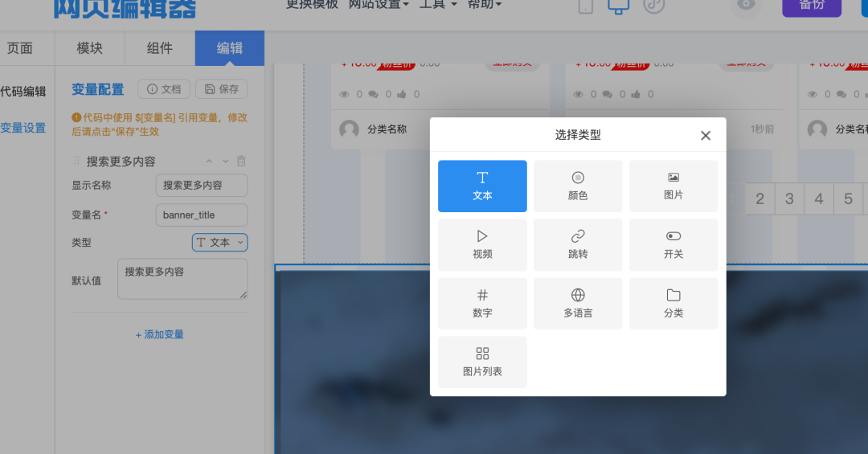
Task: Click the 变量名 banner_title input field
Action: [x=201, y=215]
